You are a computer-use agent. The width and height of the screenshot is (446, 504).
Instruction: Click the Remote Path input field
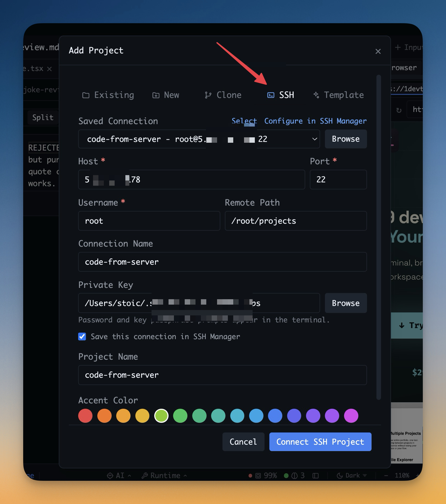296,221
